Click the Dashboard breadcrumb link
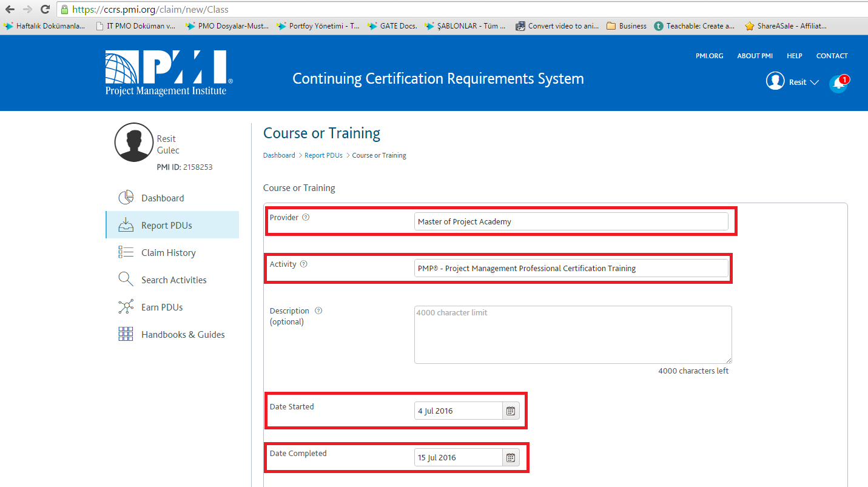Viewport: 868px width, 487px height. coord(279,155)
